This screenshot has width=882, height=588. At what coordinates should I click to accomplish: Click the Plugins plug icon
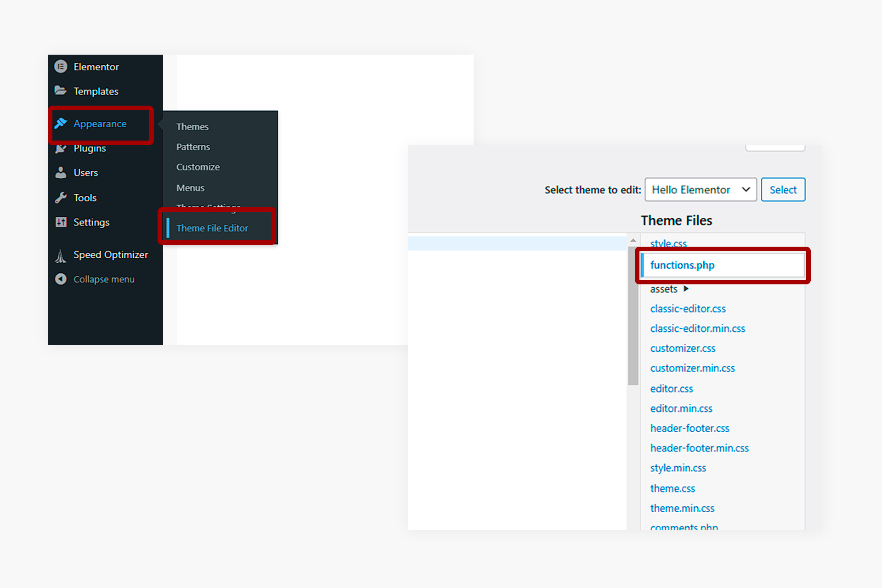(x=61, y=149)
